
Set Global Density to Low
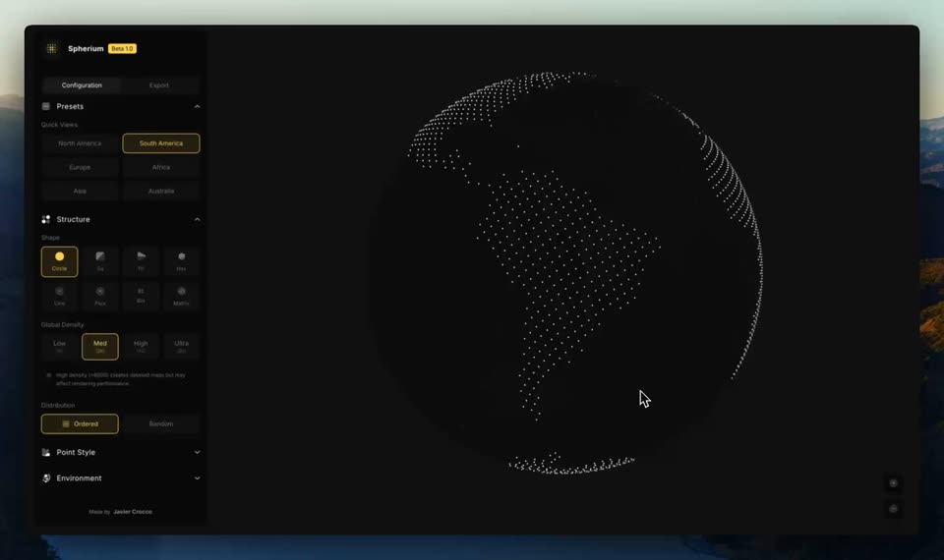point(60,347)
